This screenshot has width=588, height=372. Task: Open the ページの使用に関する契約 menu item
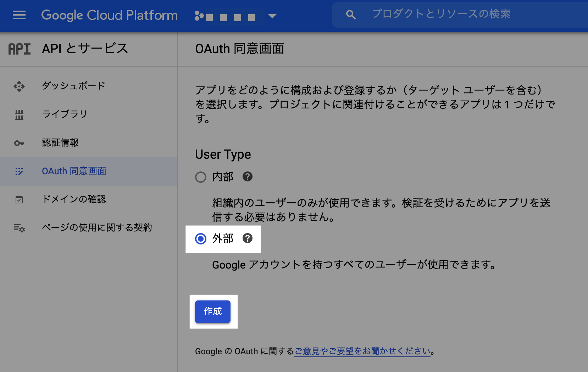tap(89, 227)
